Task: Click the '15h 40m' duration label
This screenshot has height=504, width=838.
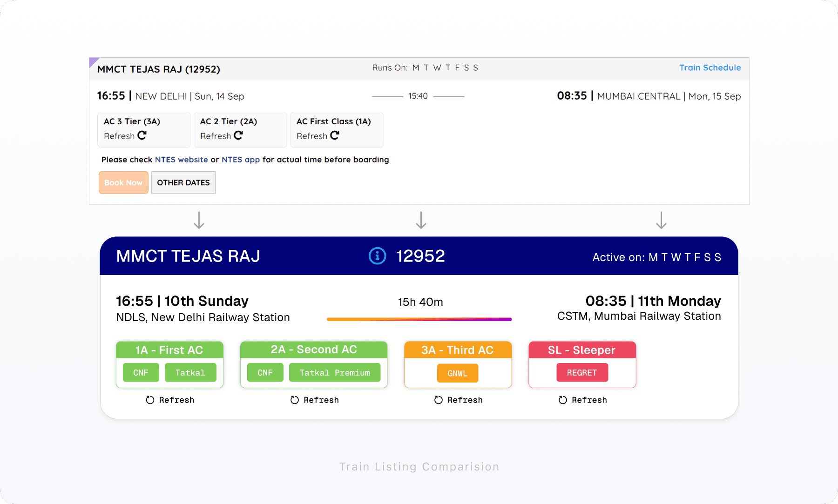Action: coord(420,302)
